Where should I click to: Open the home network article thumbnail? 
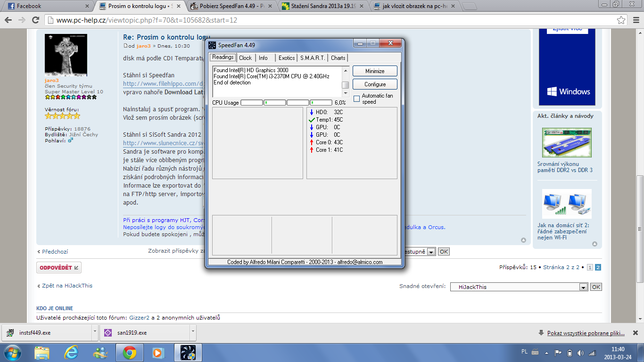coord(567,204)
